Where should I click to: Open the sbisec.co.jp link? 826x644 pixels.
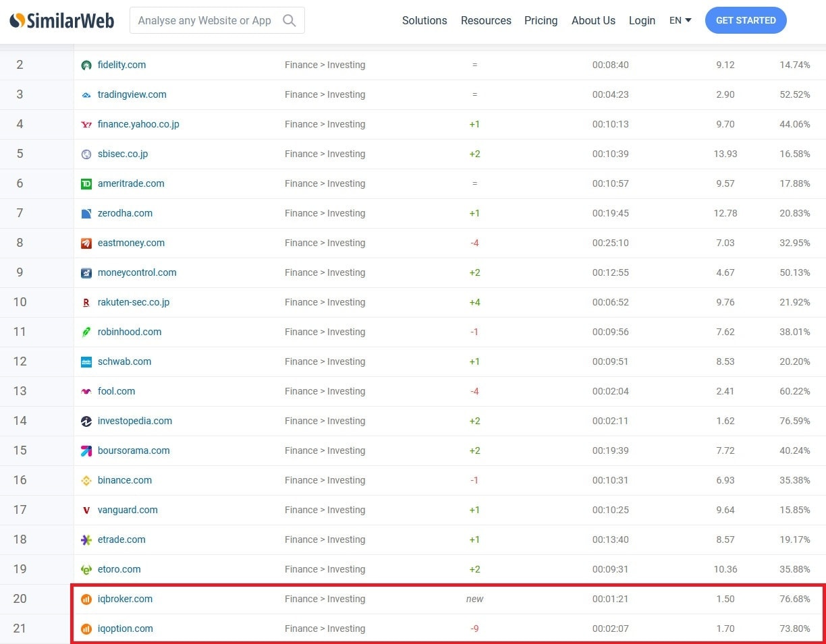coord(123,154)
